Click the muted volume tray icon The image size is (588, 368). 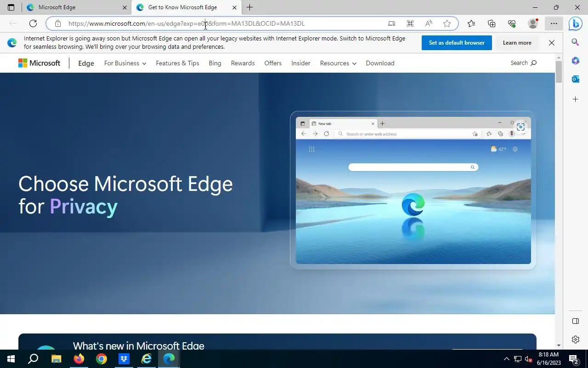coord(528,359)
